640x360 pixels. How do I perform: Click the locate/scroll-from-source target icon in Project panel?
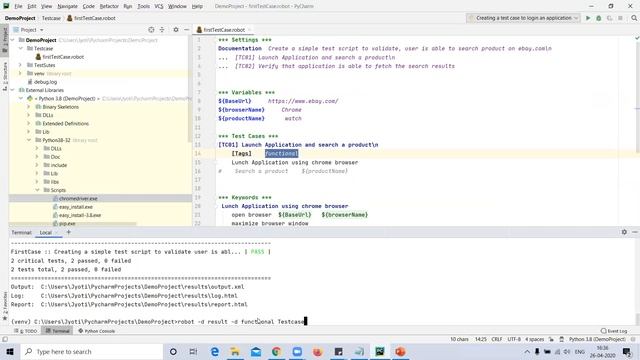coord(151,30)
